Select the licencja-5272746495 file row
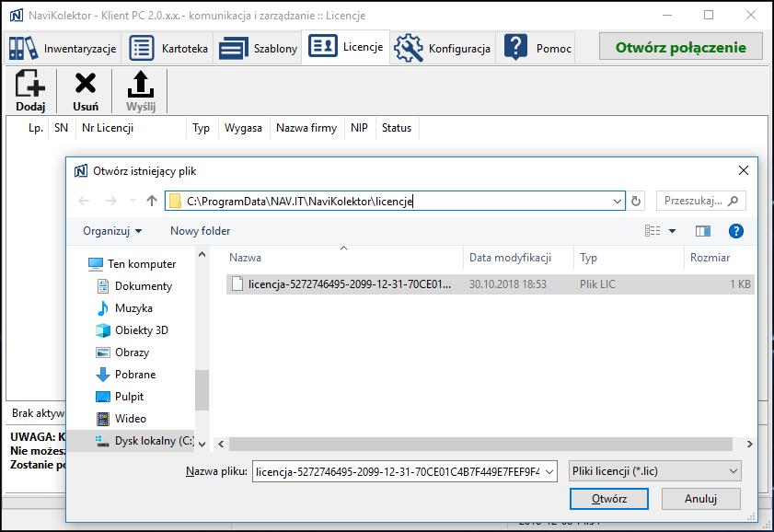Image resolution: width=774 pixels, height=532 pixels. coord(491,284)
